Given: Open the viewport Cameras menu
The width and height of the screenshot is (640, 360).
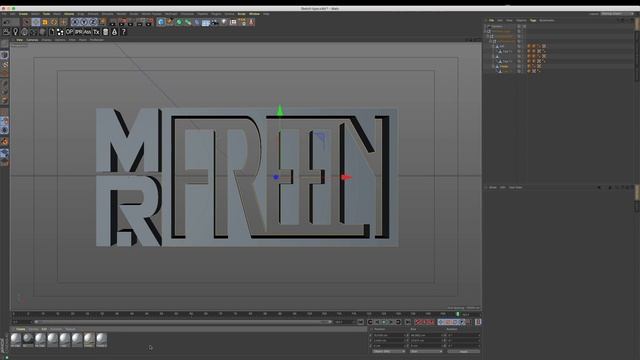Looking at the screenshot, I should [32, 40].
